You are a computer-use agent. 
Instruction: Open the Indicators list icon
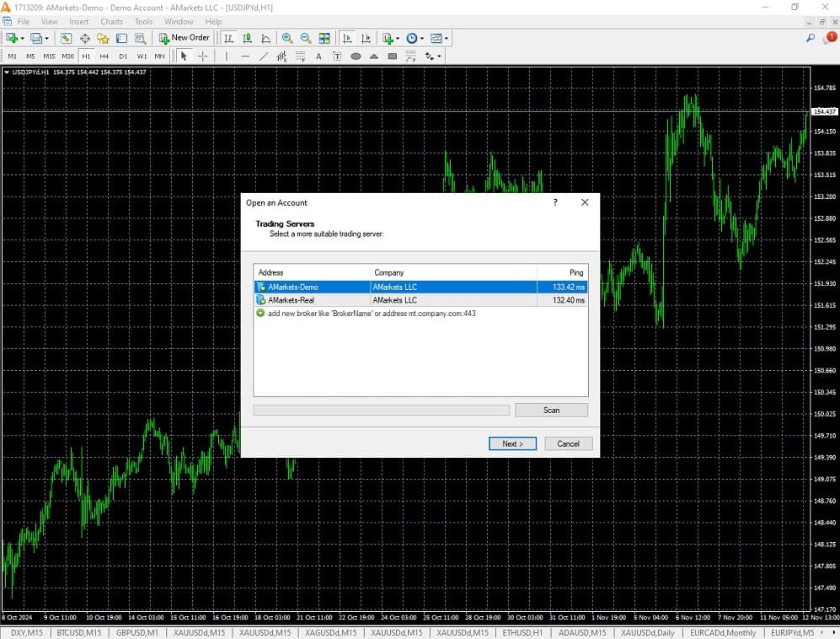coord(388,38)
